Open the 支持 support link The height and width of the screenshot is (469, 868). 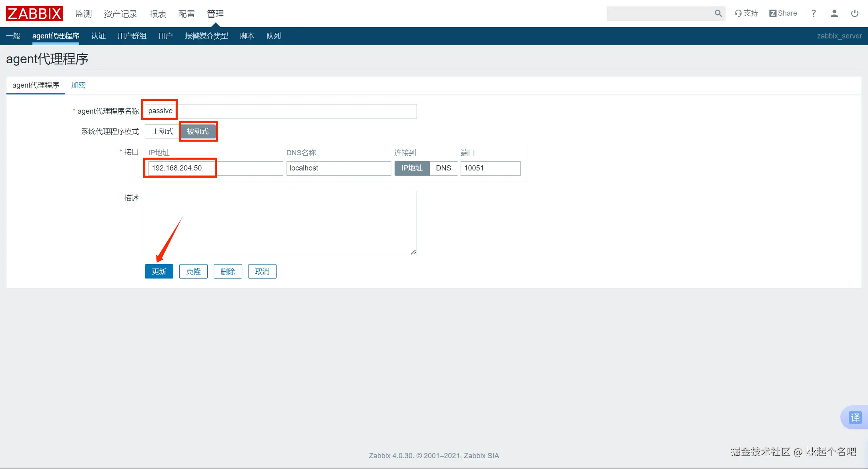[x=746, y=13]
